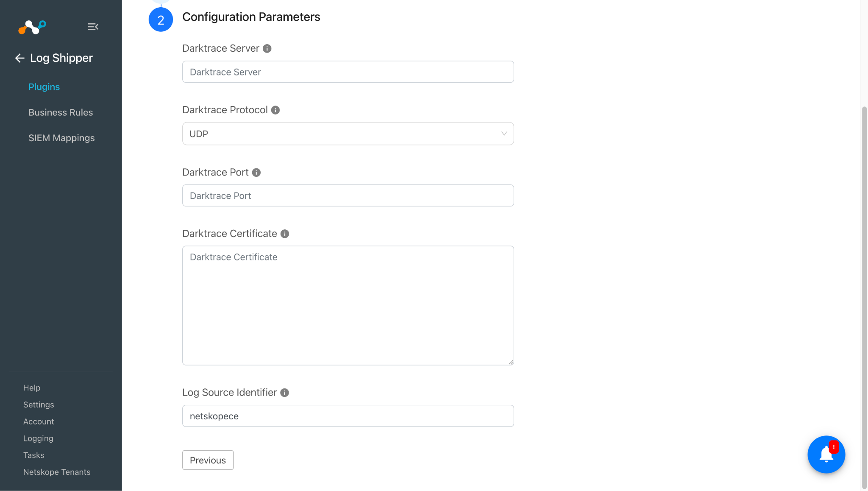Viewport: 868px width, 491px height.
Task: Click the Previous button
Action: (208, 460)
